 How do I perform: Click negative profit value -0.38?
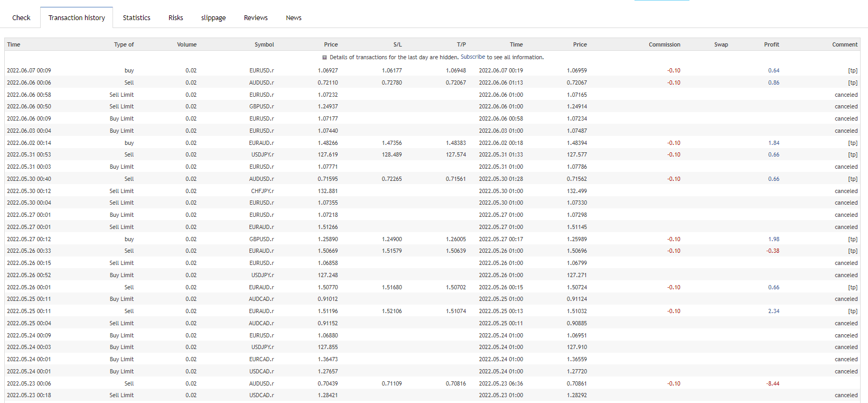pyautogui.click(x=772, y=251)
